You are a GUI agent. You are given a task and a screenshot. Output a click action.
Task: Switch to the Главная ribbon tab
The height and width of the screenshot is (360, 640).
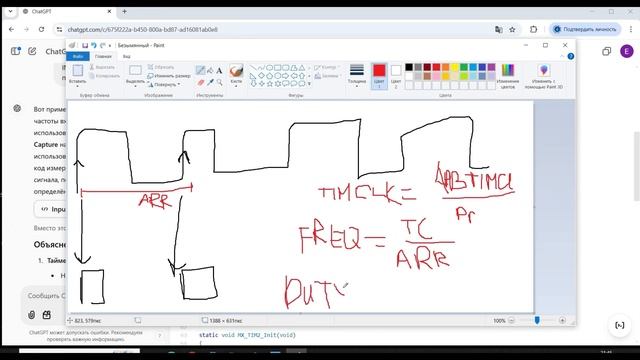(103, 56)
